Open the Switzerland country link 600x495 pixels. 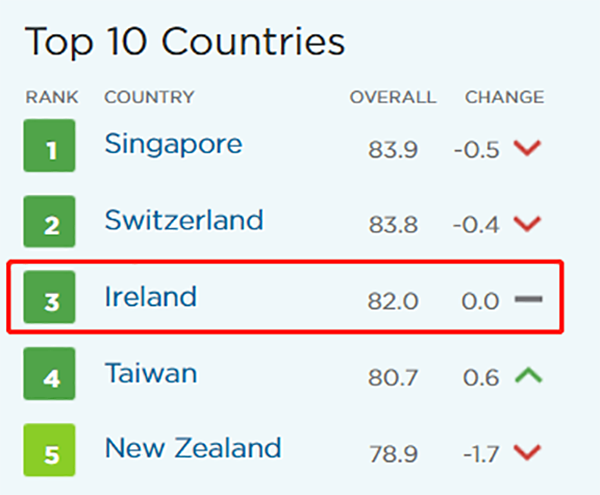[184, 220]
